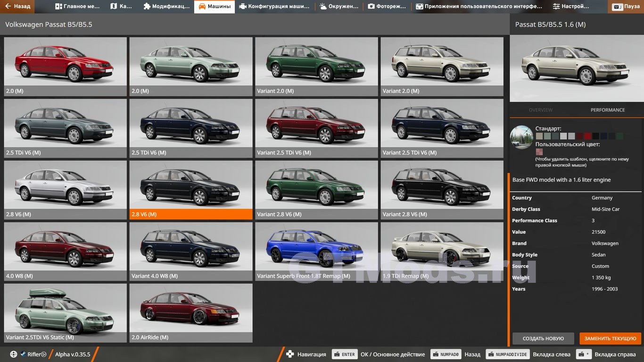Select the gray 2.5 TDi V6 (M) sedan
The width and height of the screenshot is (644, 362).
pyautogui.click(x=66, y=128)
